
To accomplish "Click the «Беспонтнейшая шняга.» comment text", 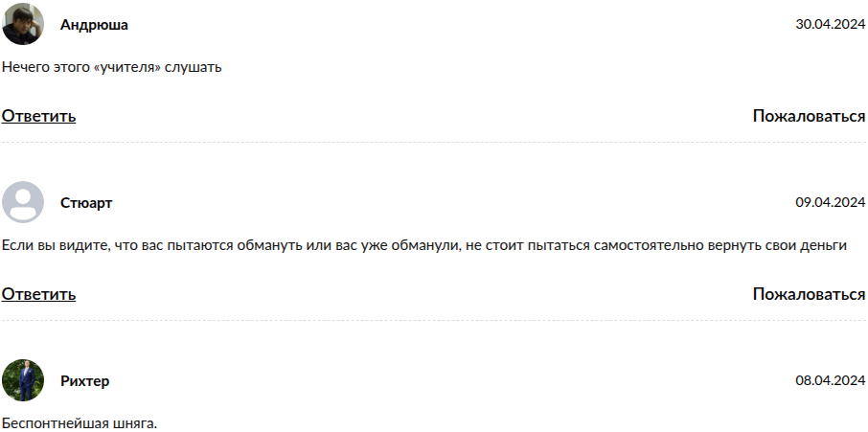I will tap(79, 422).
